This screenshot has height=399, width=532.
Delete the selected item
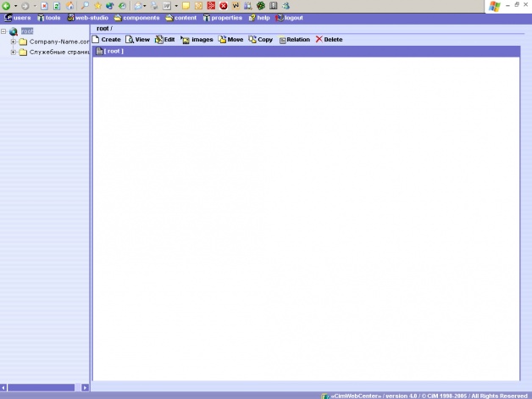click(x=329, y=40)
